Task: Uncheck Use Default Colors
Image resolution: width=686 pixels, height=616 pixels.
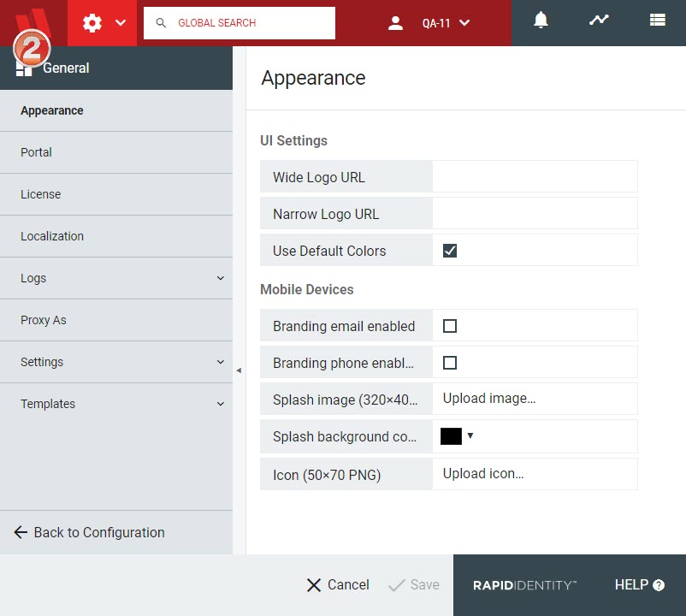Action: [450, 251]
